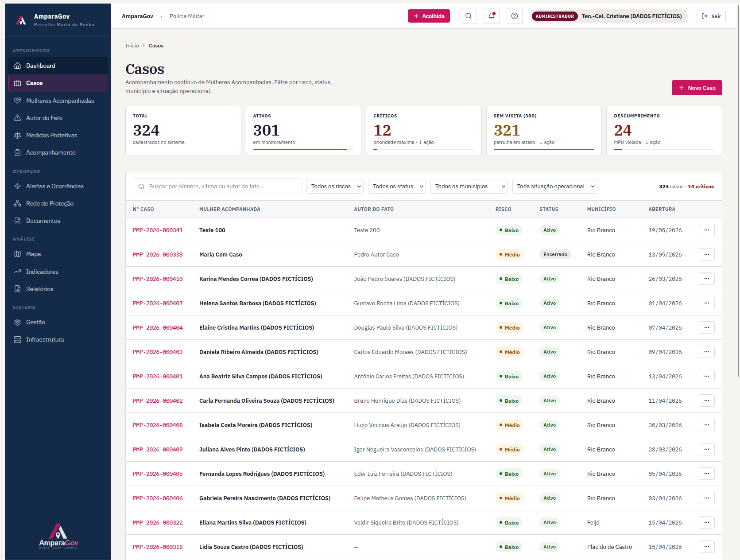Click the Encerrado status badge
Viewport: 740px width, 560px height.
coord(555,254)
